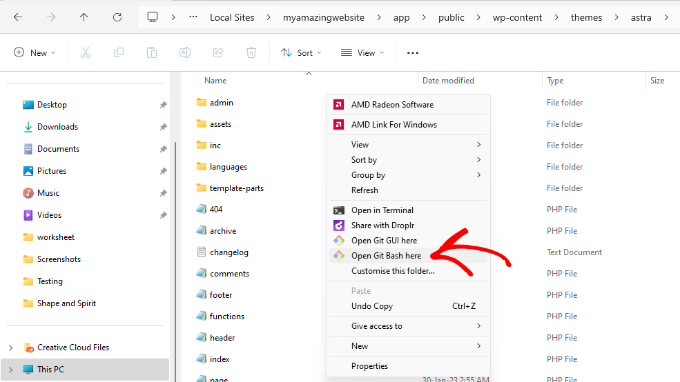680x382 pixels.
Task: Open Documents in the sidebar
Action: coord(58,149)
